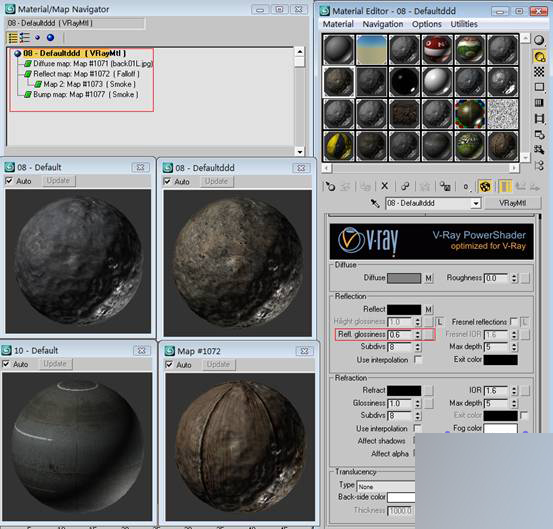Click the Select by Material icon
Screen dimensions: 553x529
coord(539,150)
